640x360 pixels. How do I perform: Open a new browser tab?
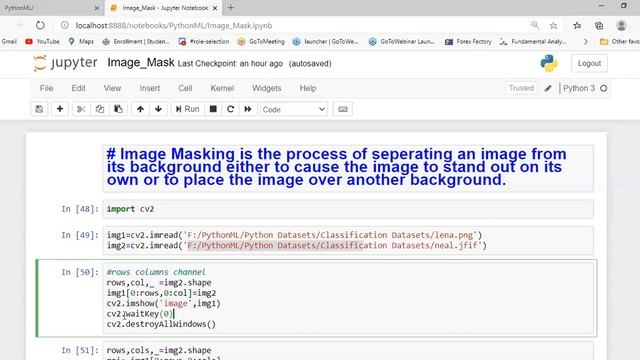tap(231, 8)
